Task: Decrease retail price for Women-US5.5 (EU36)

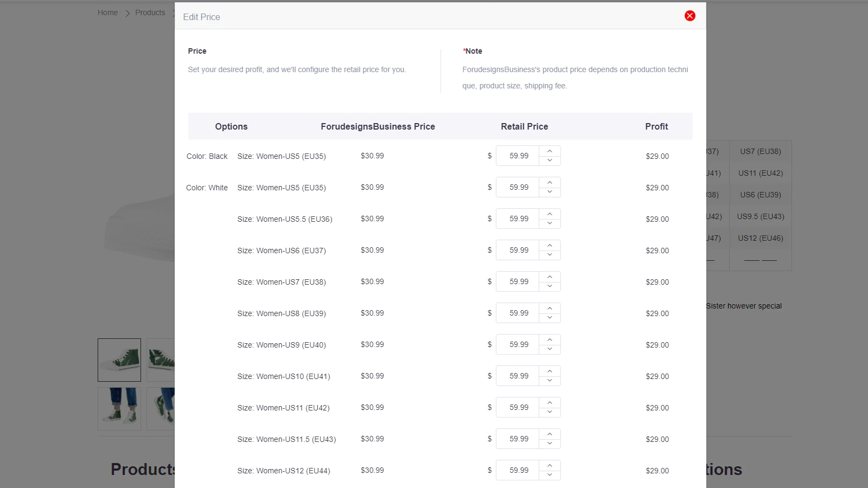Action: pyautogui.click(x=550, y=223)
